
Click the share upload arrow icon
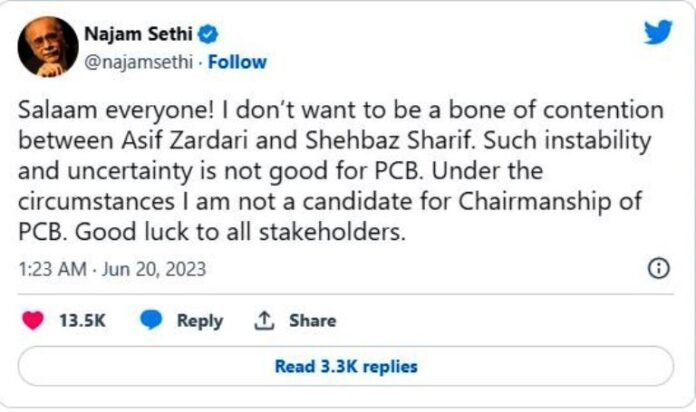tap(264, 321)
